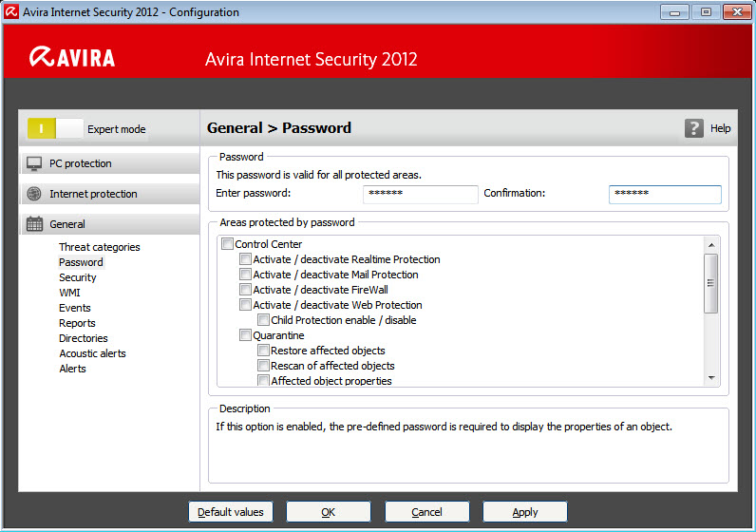The image size is (756, 532).
Task: Go to Reports settings
Action: coord(77,323)
